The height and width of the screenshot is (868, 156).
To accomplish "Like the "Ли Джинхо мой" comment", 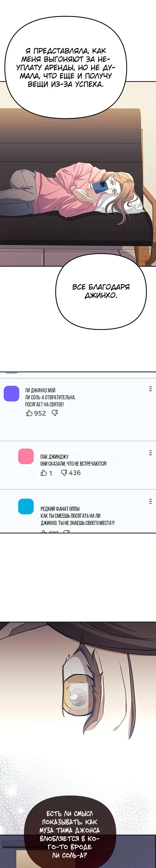I will coord(29,413).
